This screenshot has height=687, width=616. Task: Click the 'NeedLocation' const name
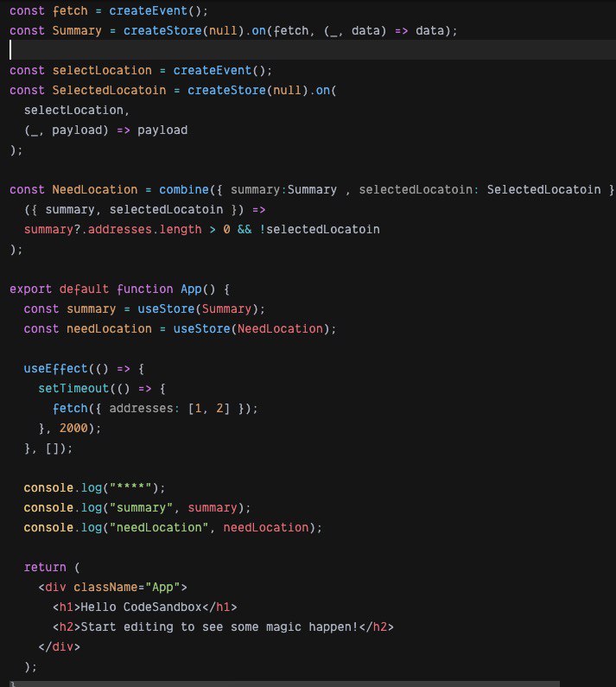95,190
